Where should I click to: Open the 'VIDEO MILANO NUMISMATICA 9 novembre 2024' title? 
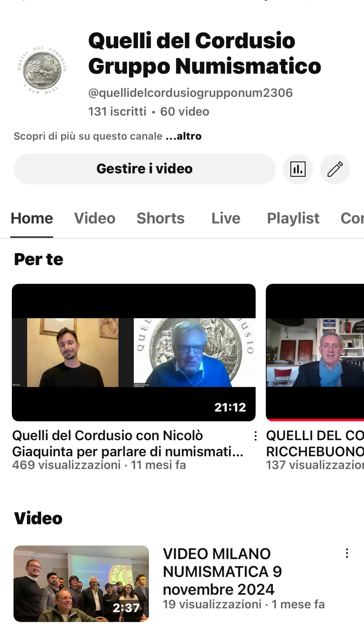(x=222, y=571)
